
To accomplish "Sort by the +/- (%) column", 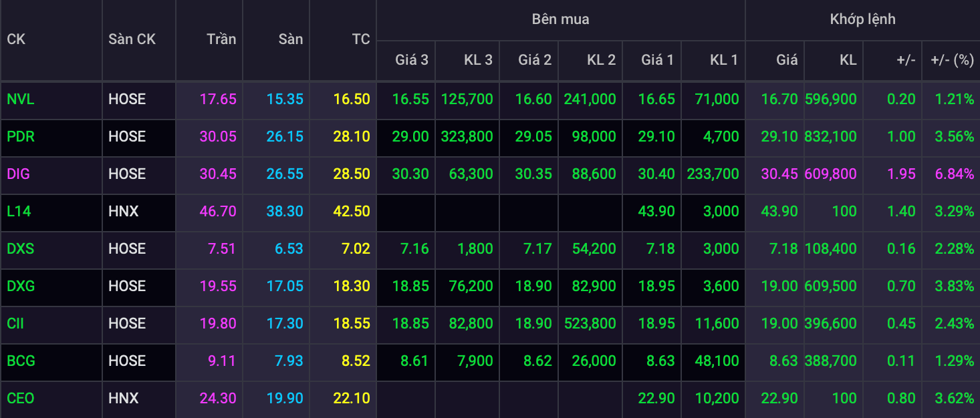I will (952, 60).
